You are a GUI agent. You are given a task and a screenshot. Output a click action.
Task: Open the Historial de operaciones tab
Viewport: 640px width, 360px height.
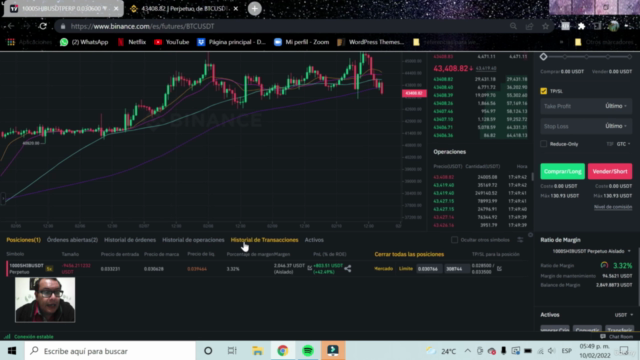coord(193,240)
